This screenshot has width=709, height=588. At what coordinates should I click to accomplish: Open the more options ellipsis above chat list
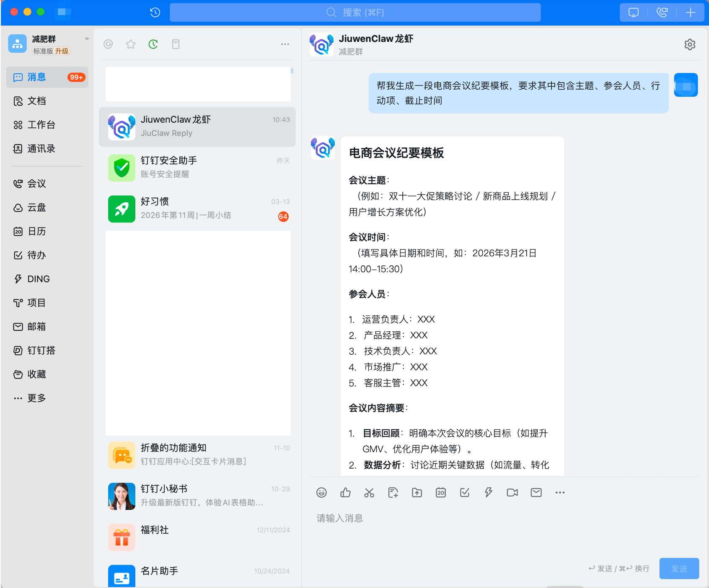[285, 44]
